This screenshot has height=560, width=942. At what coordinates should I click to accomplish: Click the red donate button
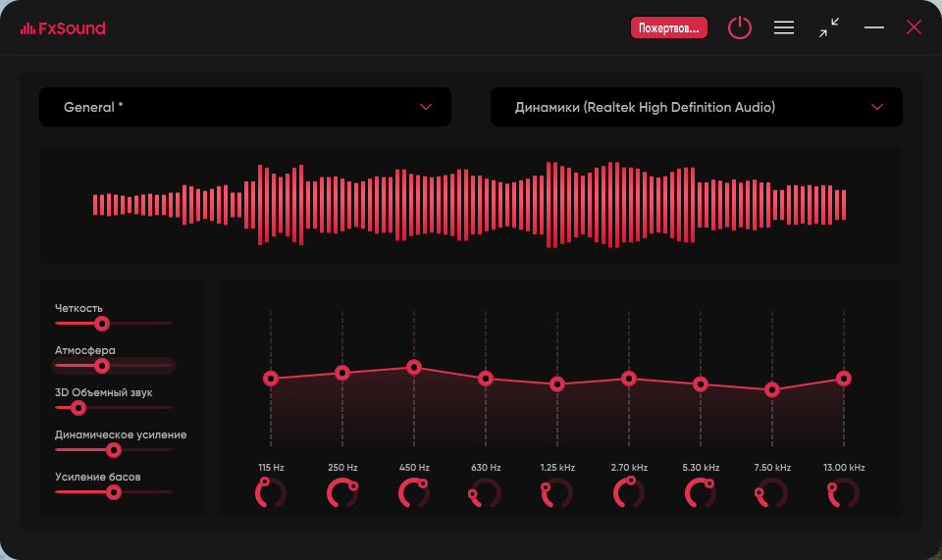668,27
